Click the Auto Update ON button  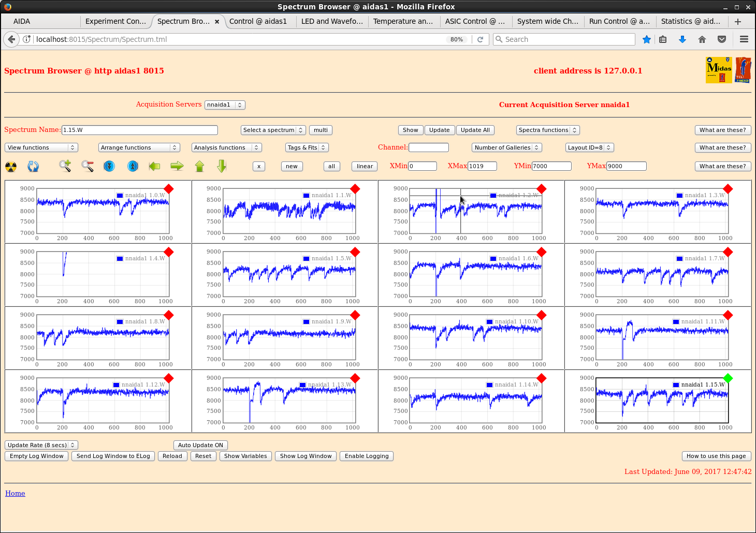pyautogui.click(x=201, y=445)
